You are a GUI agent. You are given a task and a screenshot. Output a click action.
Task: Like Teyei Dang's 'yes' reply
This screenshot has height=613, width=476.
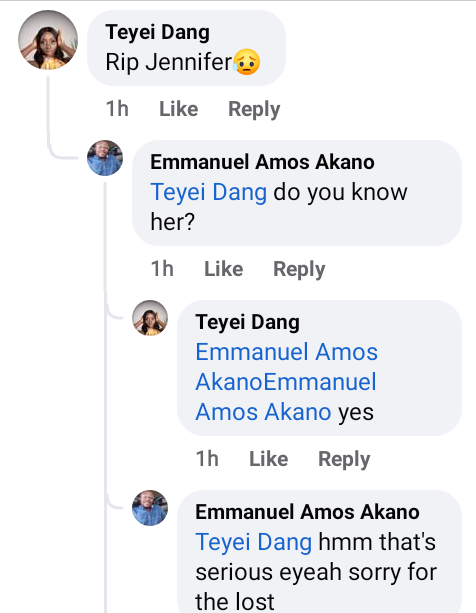(268, 459)
